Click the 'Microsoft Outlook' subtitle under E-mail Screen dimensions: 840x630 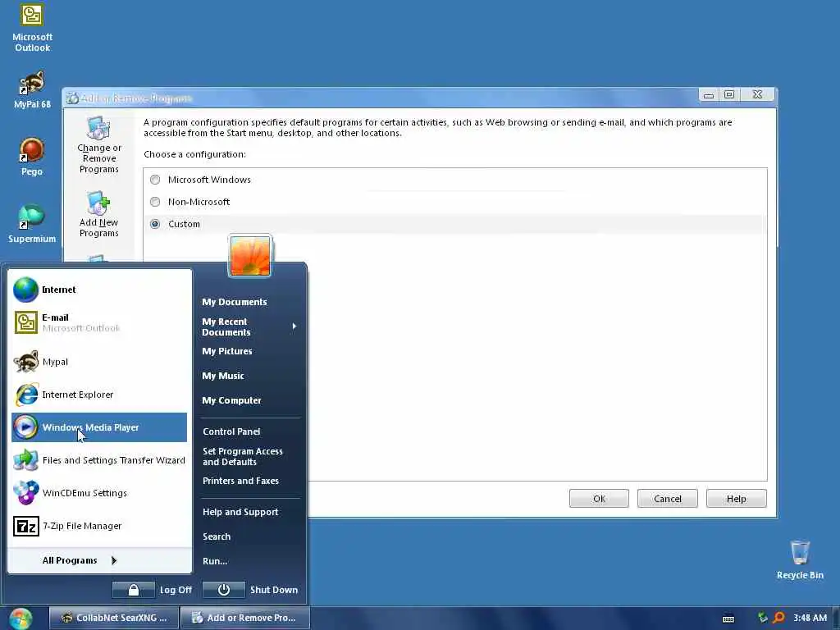(x=81, y=328)
